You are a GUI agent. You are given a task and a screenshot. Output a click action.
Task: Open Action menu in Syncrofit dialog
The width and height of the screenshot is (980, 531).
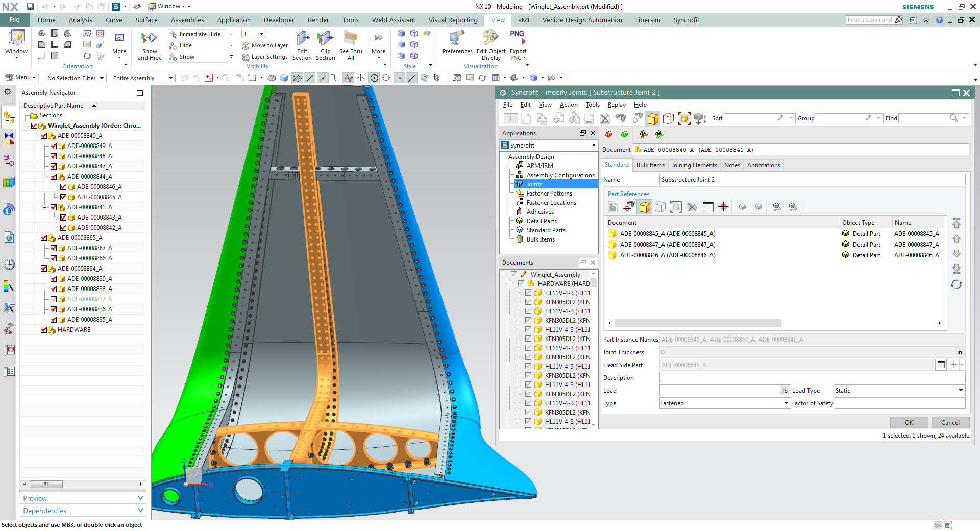[x=569, y=105]
